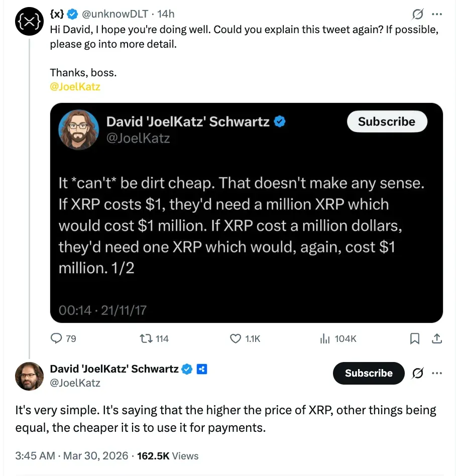Click the verified badge on JoelKatz's reply
This screenshot has width=456, height=476.
(186, 369)
